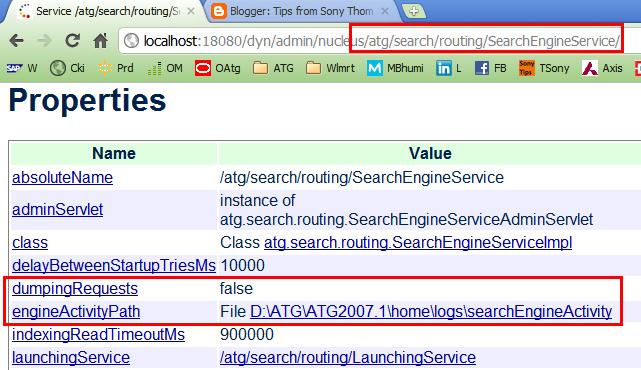Open the LinkedIn 'L' bookmark
641x370 pixels.
448,68
